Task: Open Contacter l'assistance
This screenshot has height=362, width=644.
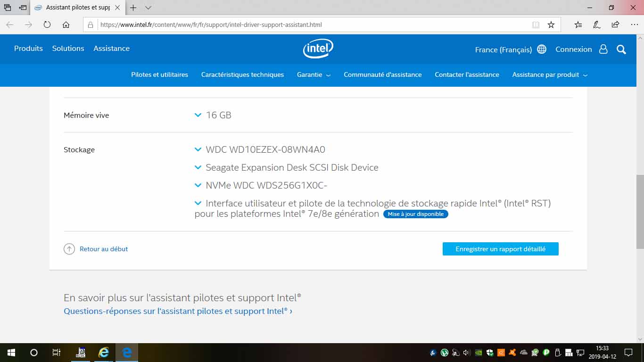Action: click(x=467, y=75)
